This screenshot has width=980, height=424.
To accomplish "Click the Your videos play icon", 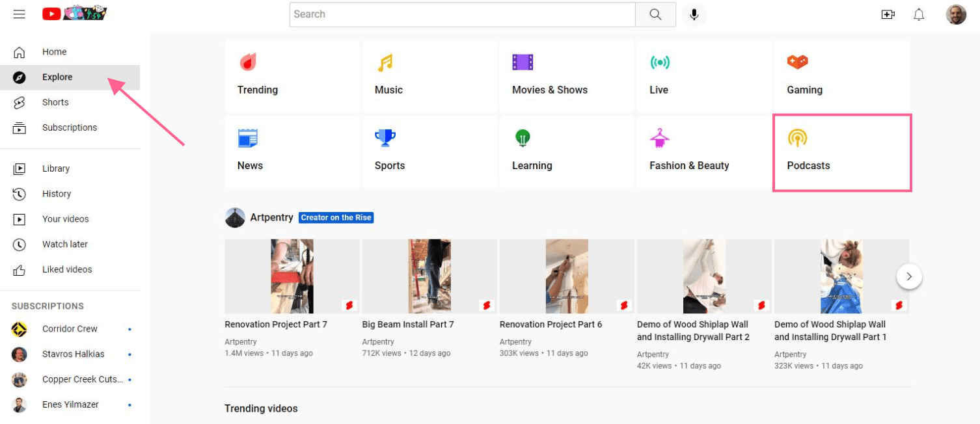I will [x=20, y=220].
